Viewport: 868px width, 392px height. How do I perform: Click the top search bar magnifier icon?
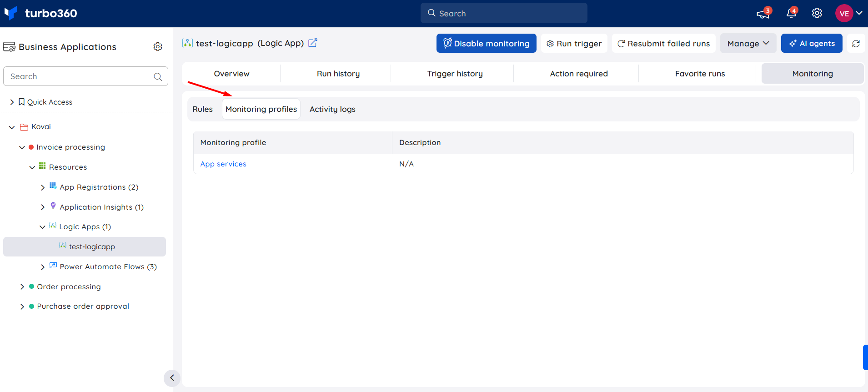pyautogui.click(x=431, y=13)
